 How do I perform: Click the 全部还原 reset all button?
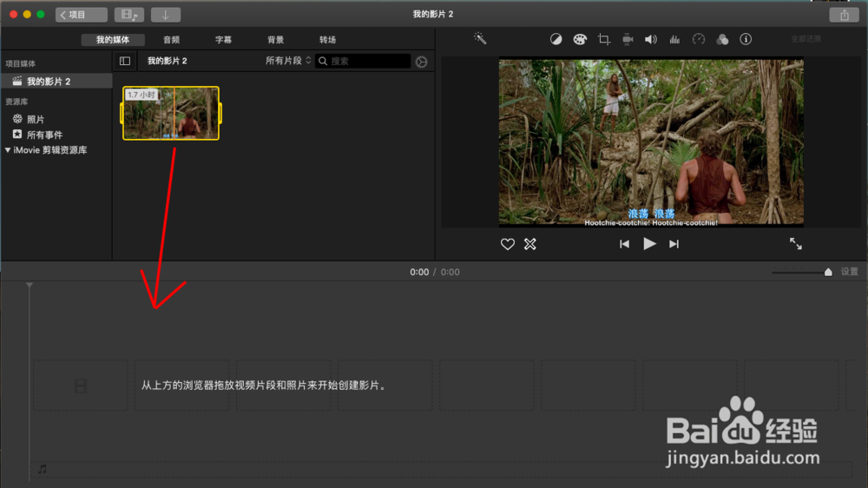(x=806, y=39)
